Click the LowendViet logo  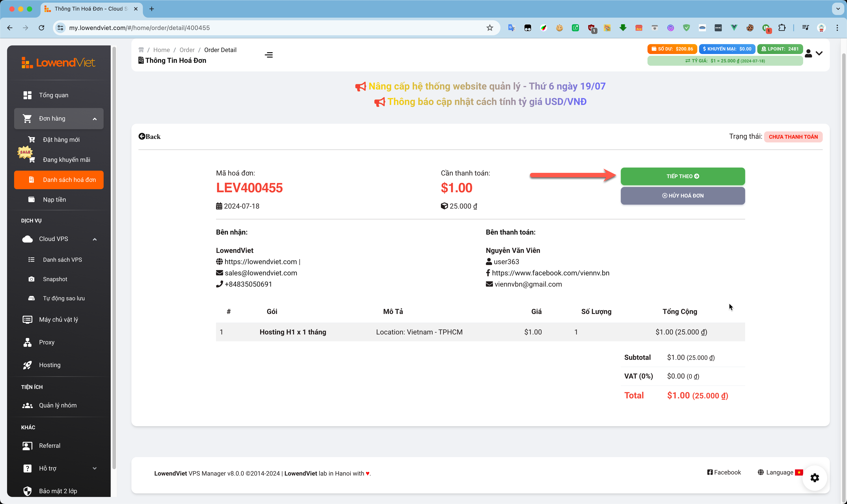pos(58,63)
